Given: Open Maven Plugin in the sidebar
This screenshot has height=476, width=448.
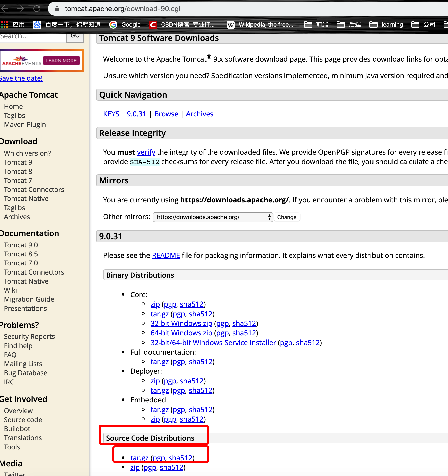Looking at the screenshot, I should point(25,124).
